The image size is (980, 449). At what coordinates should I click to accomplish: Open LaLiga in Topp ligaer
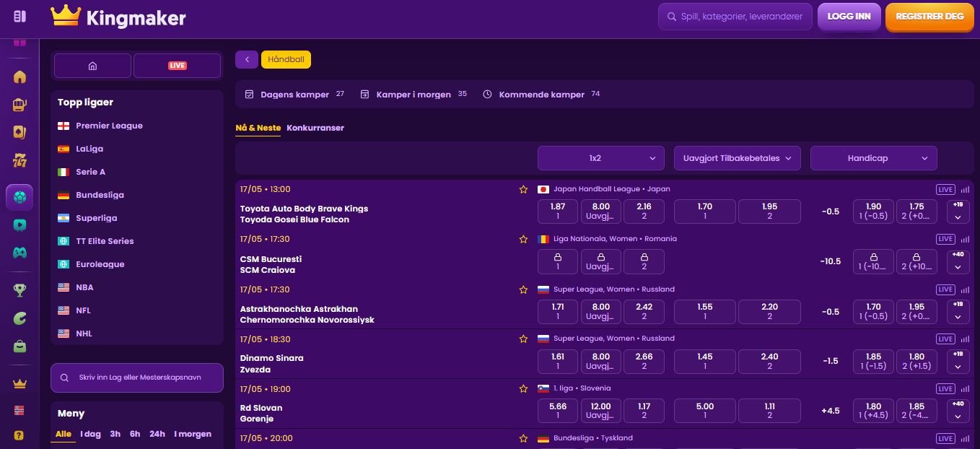pos(89,149)
